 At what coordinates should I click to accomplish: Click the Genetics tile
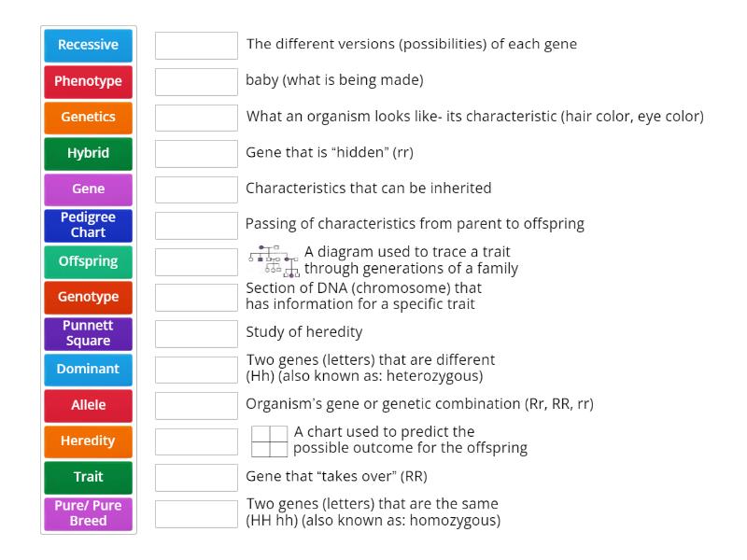[x=88, y=117]
